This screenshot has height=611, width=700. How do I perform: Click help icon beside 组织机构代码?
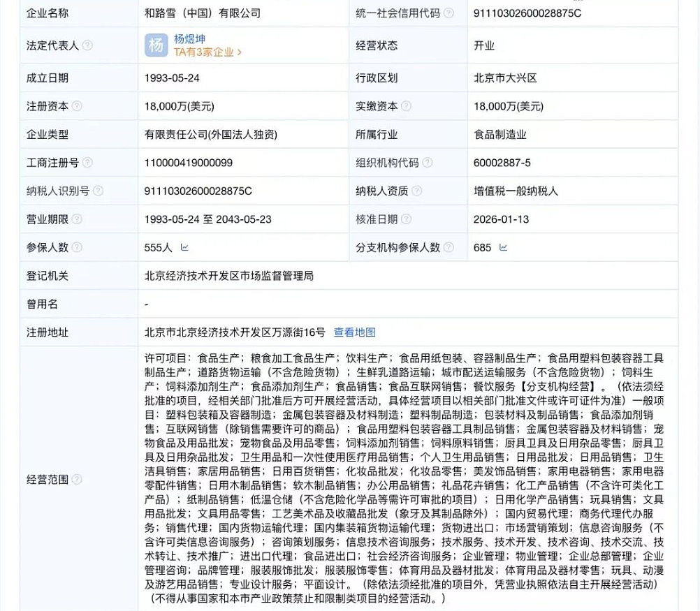(428, 163)
